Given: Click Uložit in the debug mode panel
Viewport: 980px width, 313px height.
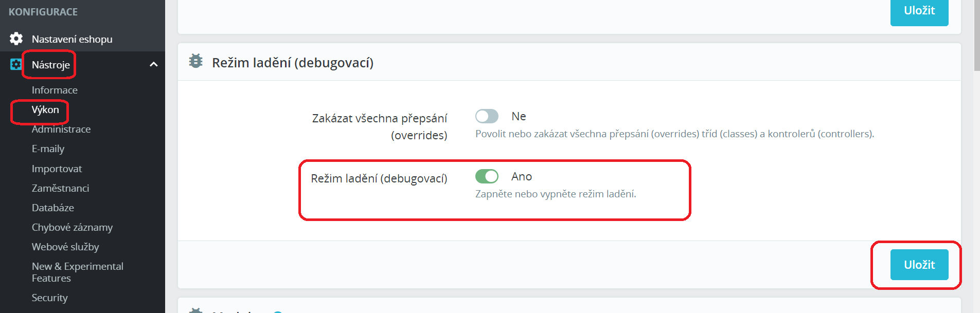Looking at the screenshot, I should point(919,265).
